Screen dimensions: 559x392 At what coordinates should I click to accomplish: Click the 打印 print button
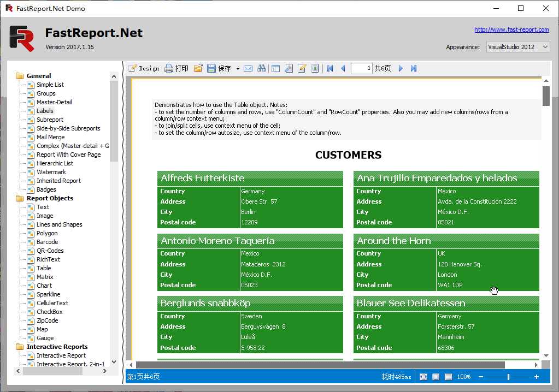(x=176, y=68)
